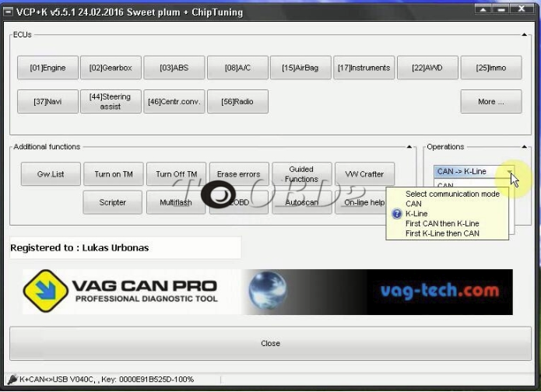Select the [56]Radio unit
This screenshot has height=392, width=541.
(x=237, y=101)
